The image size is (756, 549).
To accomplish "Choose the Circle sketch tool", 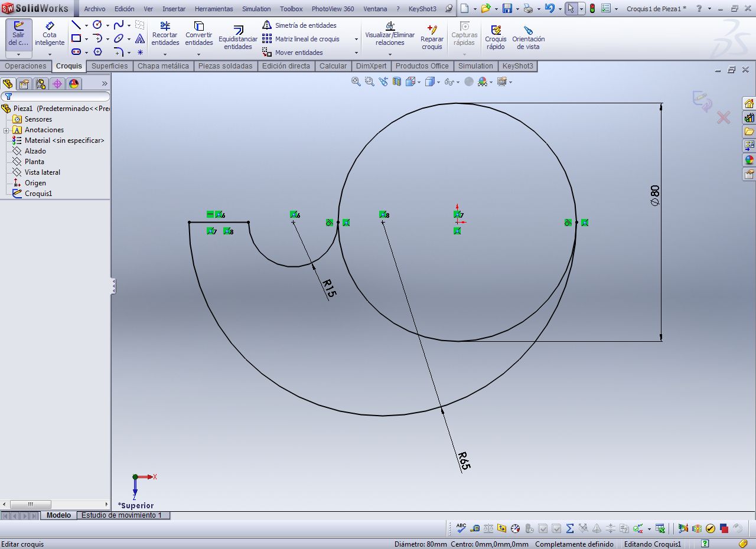I will [97, 25].
